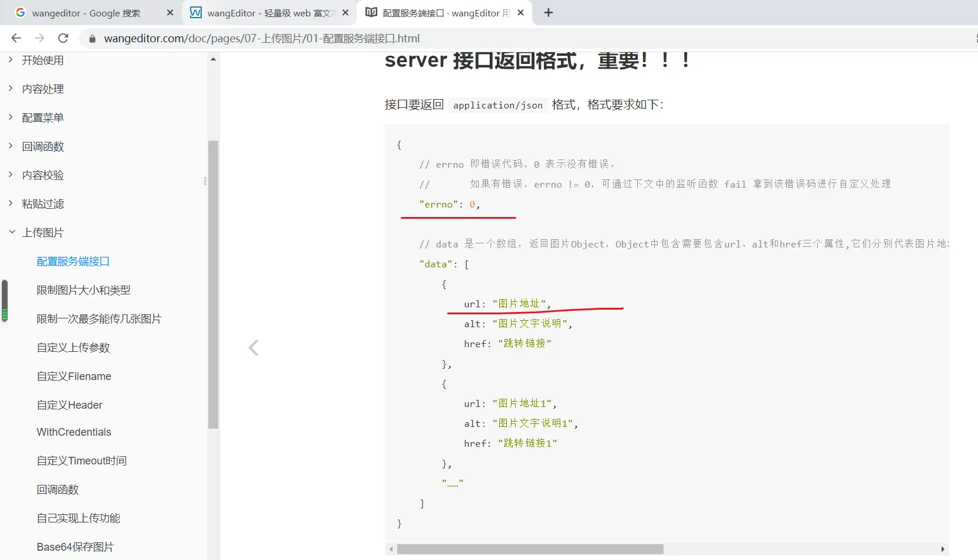Screen dimensions: 978x560
Task: Click the application/json inline code
Action: point(498,106)
